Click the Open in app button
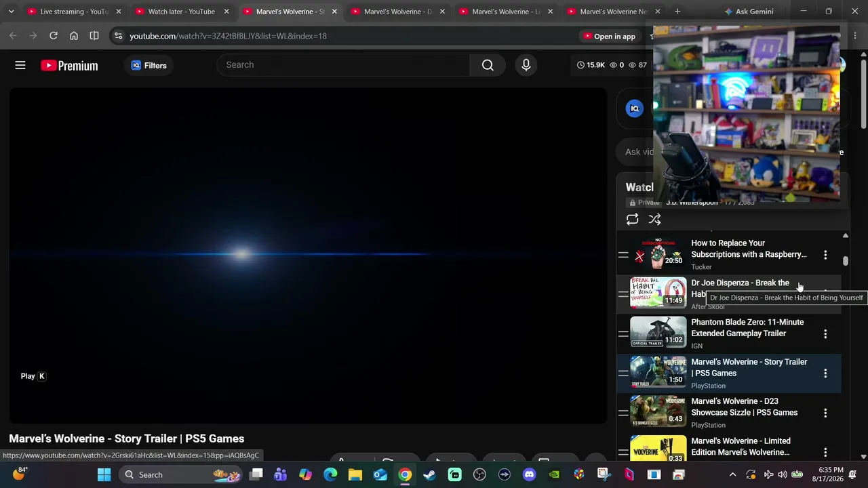 click(609, 36)
